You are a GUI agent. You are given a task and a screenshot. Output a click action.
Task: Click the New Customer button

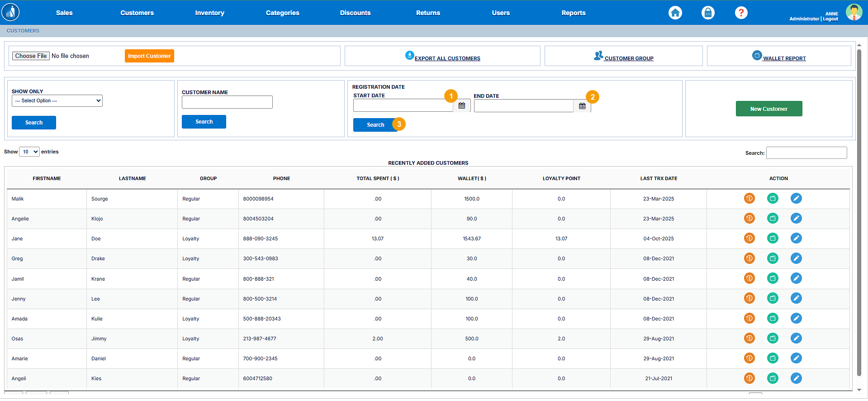(x=768, y=109)
